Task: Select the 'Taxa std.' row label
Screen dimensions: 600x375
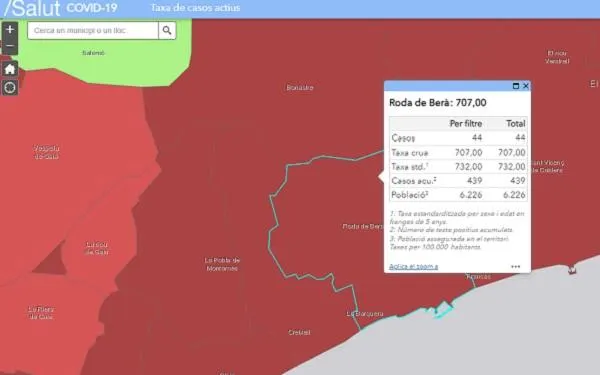Action: pos(409,166)
